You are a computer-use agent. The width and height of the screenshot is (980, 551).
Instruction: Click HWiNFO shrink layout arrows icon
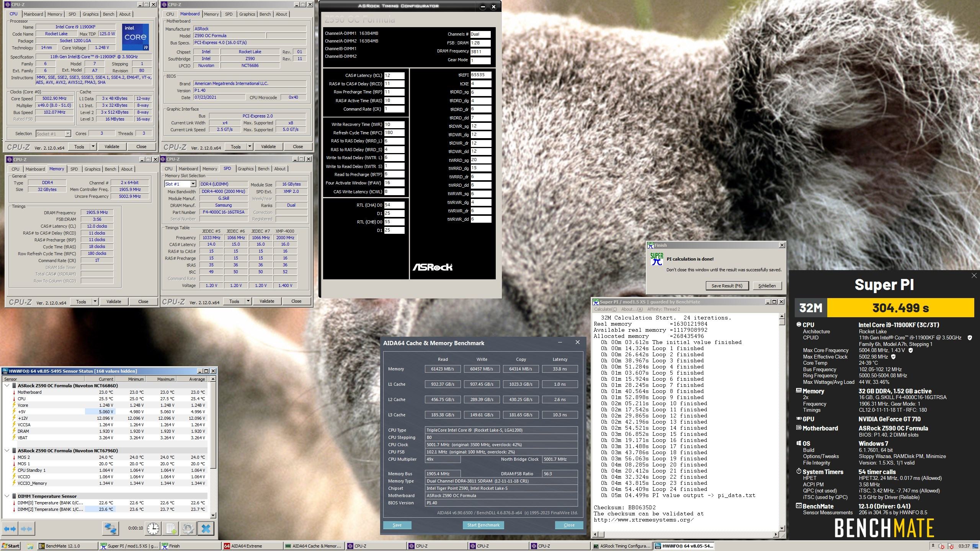click(26, 529)
